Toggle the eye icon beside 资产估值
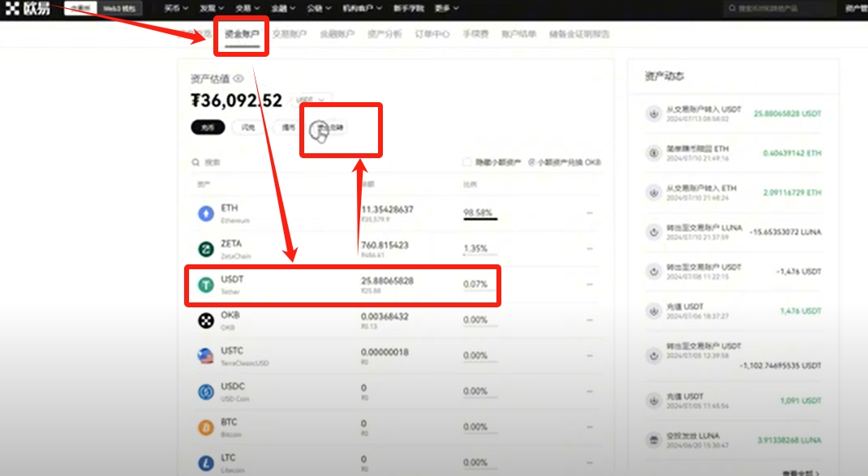 tap(238, 79)
